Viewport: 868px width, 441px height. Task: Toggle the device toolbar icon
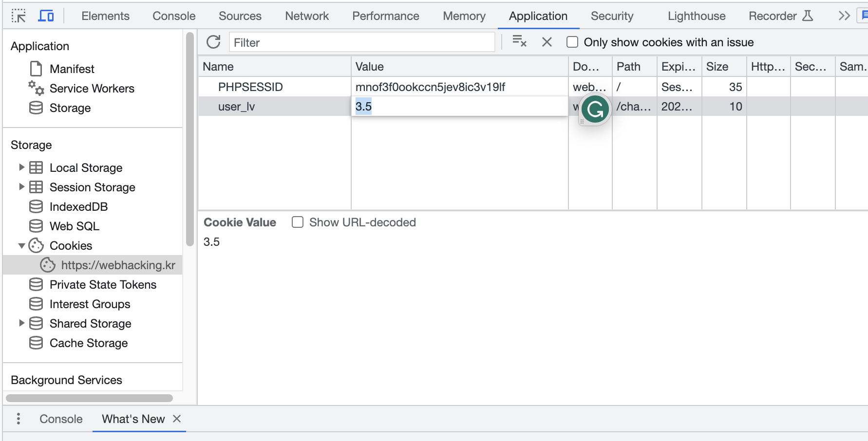tap(46, 16)
